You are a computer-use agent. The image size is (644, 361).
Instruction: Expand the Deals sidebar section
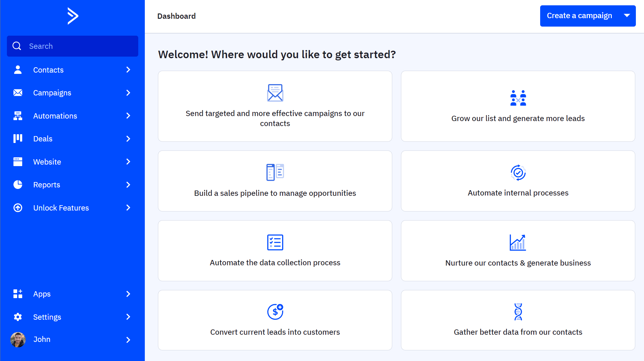[128, 139]
